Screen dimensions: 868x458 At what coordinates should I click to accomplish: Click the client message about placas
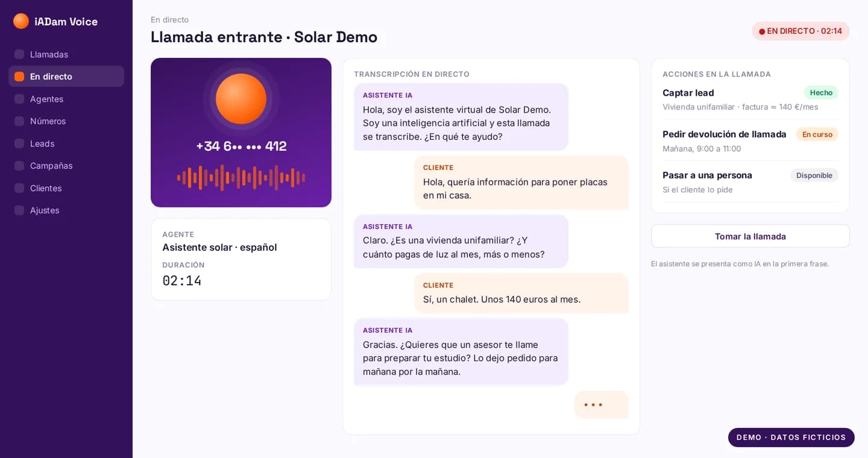click(521, 183)
